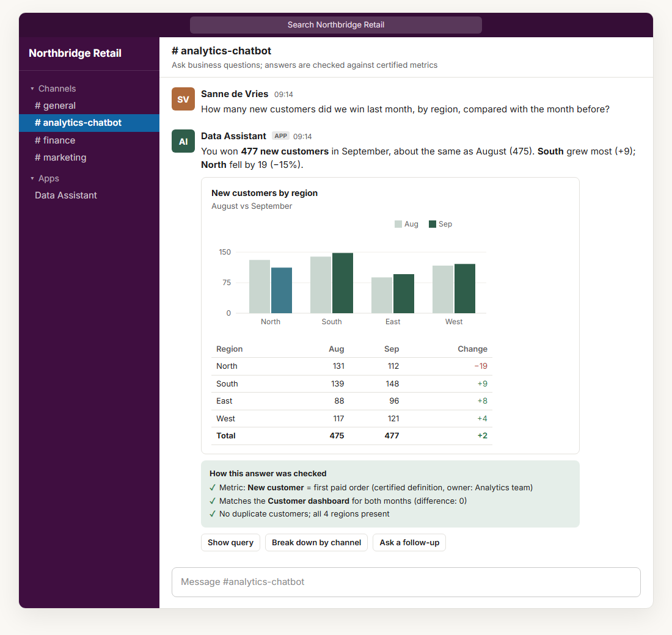672x635 pixels.
Task: Click the 117 Aug value for West
Action: point(338,418)
